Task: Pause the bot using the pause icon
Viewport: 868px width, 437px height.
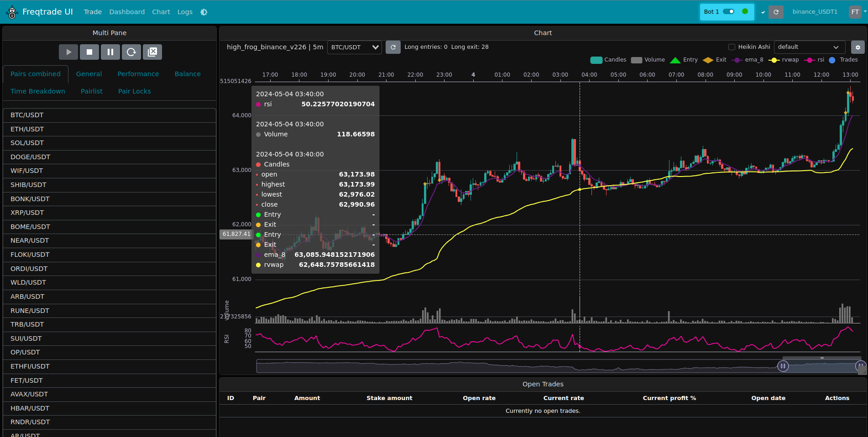Action: point(110,52)
